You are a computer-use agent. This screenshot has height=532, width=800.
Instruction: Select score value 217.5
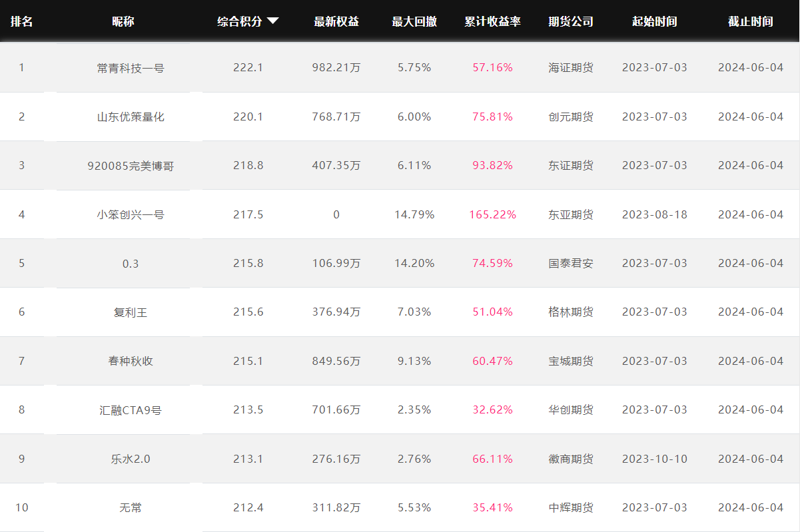[x=248, y=214]
